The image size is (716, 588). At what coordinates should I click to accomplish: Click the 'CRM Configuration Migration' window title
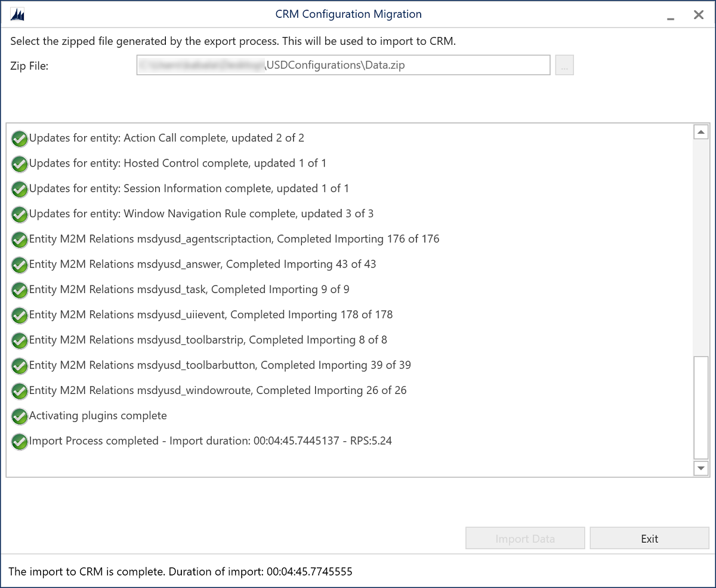click(348, 14)
